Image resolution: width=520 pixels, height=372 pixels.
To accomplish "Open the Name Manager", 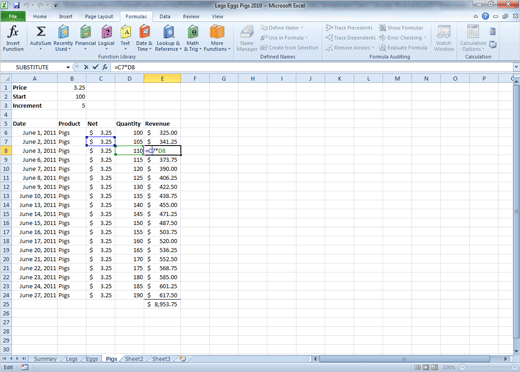I will 247,38.
